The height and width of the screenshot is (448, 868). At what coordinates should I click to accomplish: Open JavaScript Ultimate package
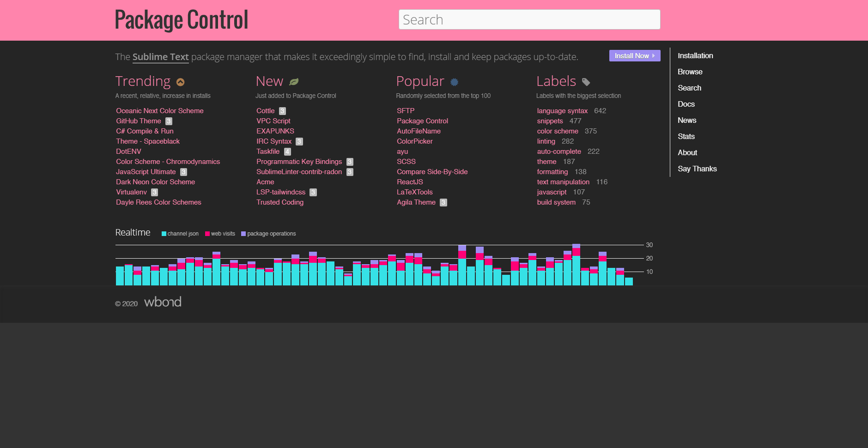pyautogui.click(x=146, y=172)
